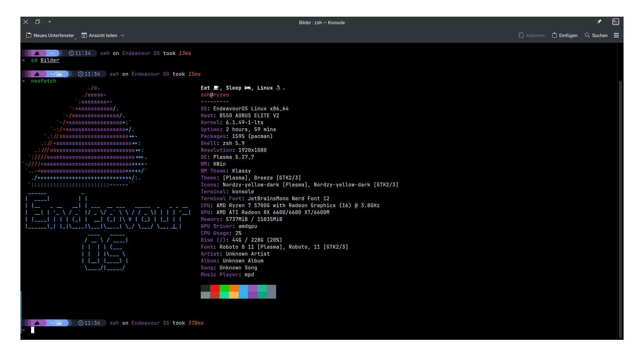Click the underlined Bilder directory argument
Screen dimensions: 644x364
tap(50, 60)
